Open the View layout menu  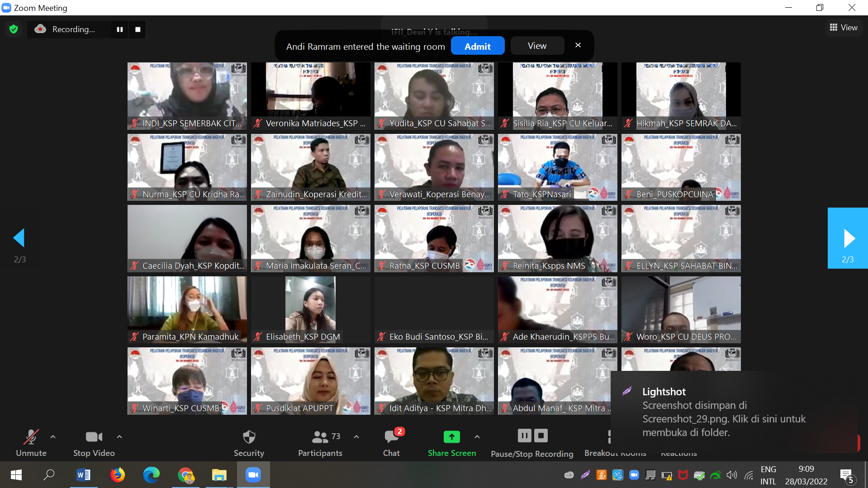pos(844,28)
